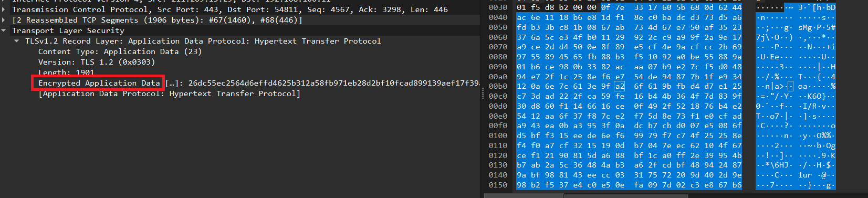Click the encrypted data hex string 26dc55ec

click(333, 83)
